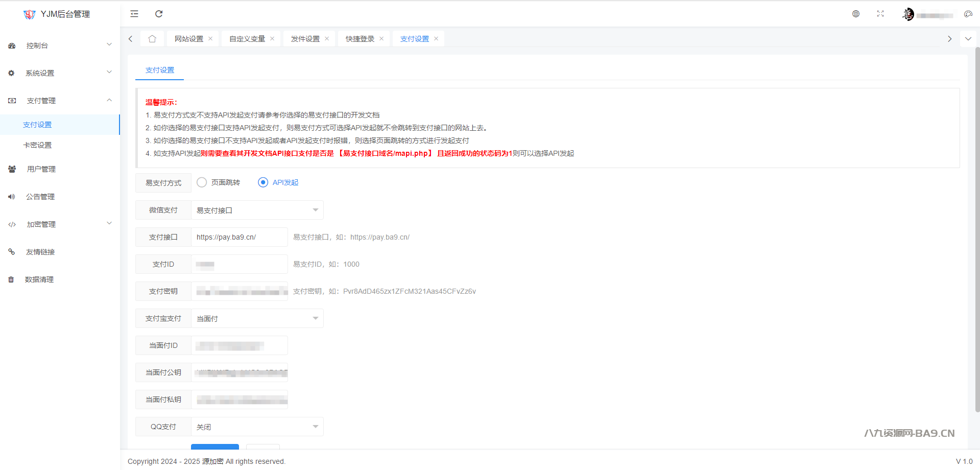980x470 pixels.
Task: Click the home tab icon
Action: (x=152, y=39)
